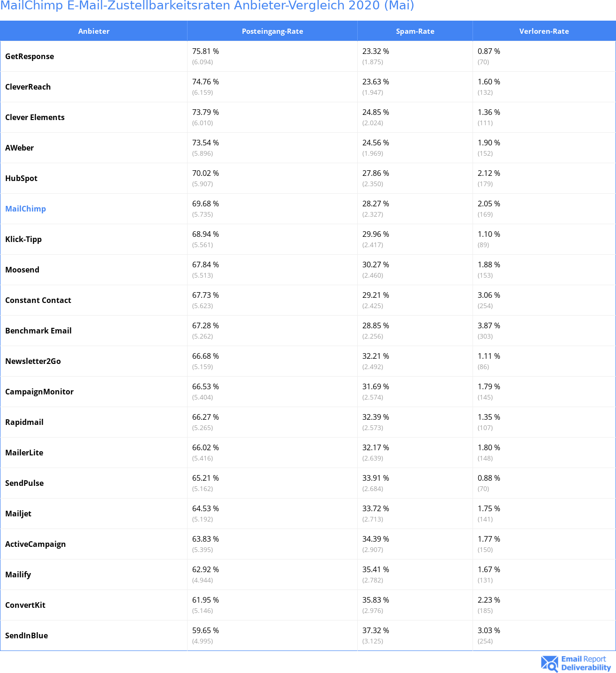Click the AWeber provider name
Screen dimensions: 616x673
(19, 148)
